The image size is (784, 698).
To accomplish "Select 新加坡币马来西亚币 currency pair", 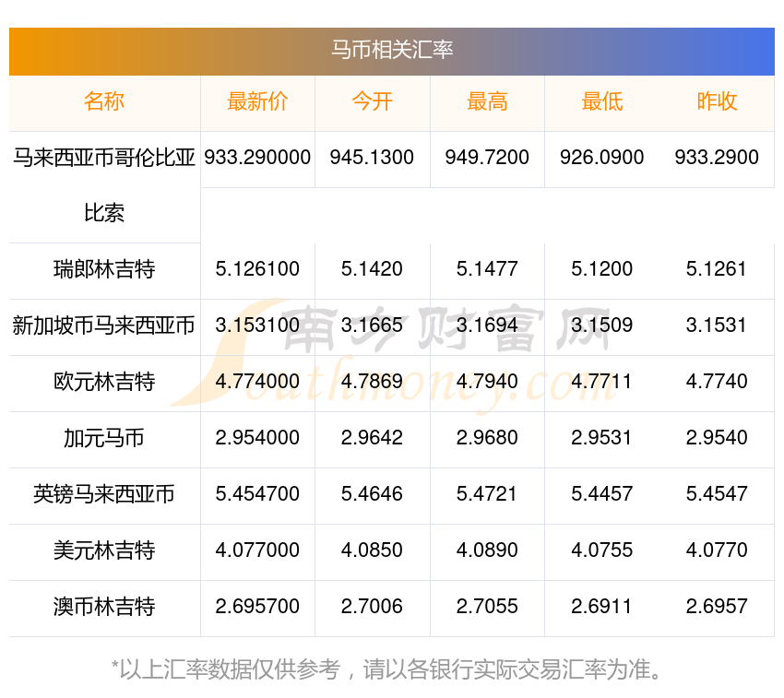I will [104, 325].
